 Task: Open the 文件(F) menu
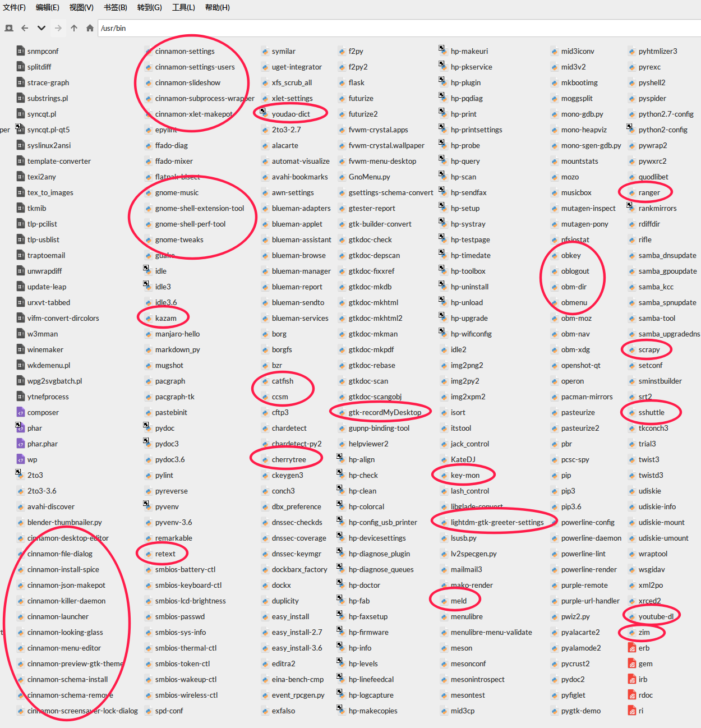click(x=14, y=7)
